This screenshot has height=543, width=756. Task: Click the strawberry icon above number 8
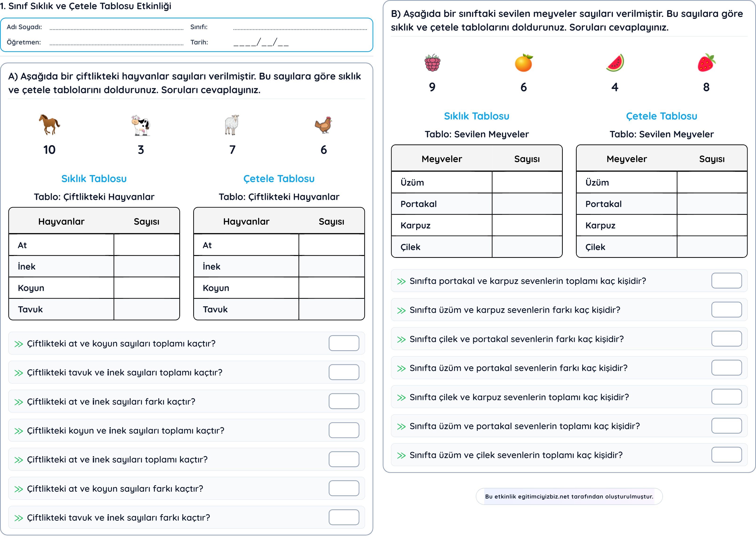706,62
